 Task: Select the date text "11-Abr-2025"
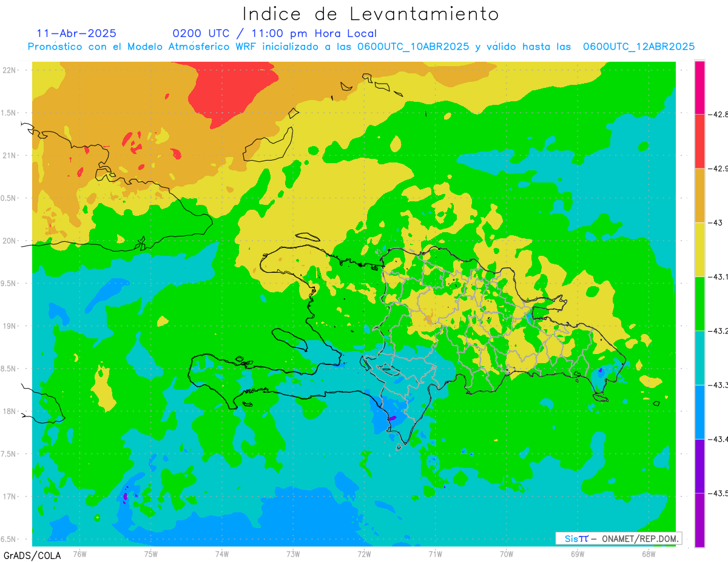pyautogui.click(x=76, y=33)
